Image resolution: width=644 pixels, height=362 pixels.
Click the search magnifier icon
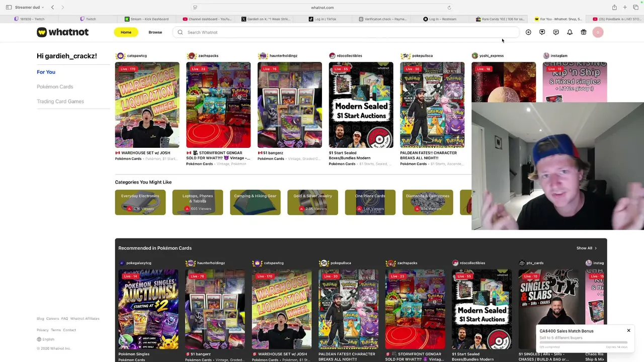180,32
